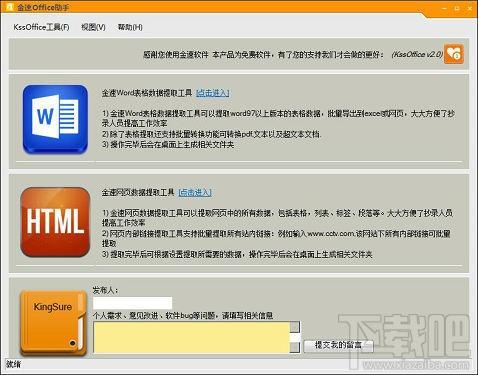The image size is (478, 375).
Task: Close the 金速Office助手 window
Action: (x=470, y=8)
